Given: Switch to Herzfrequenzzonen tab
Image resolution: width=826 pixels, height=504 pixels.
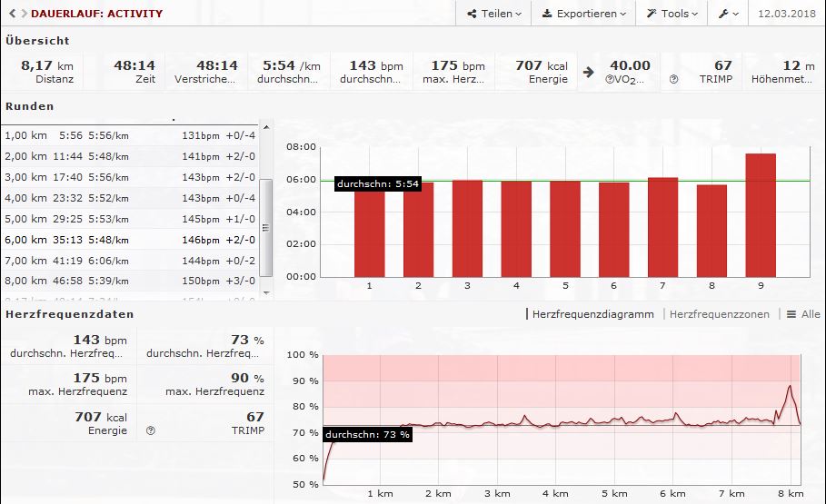Looking at the screenshot, I should 719,314.
